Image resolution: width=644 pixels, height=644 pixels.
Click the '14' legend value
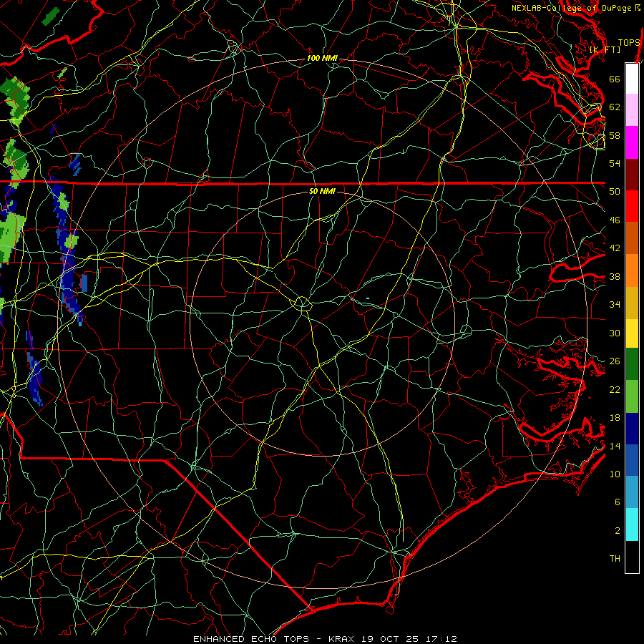coord(615,447)
